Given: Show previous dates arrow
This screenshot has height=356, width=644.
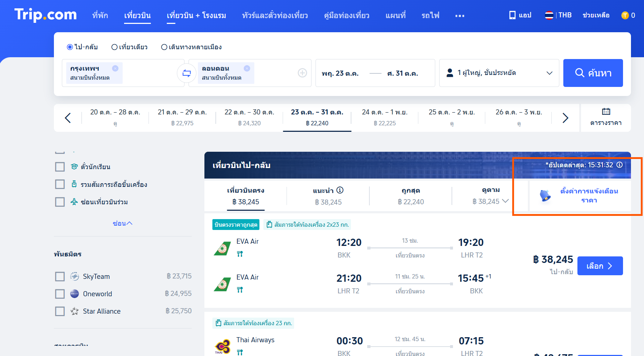Looking at the screenshot, I should point(68,118).
